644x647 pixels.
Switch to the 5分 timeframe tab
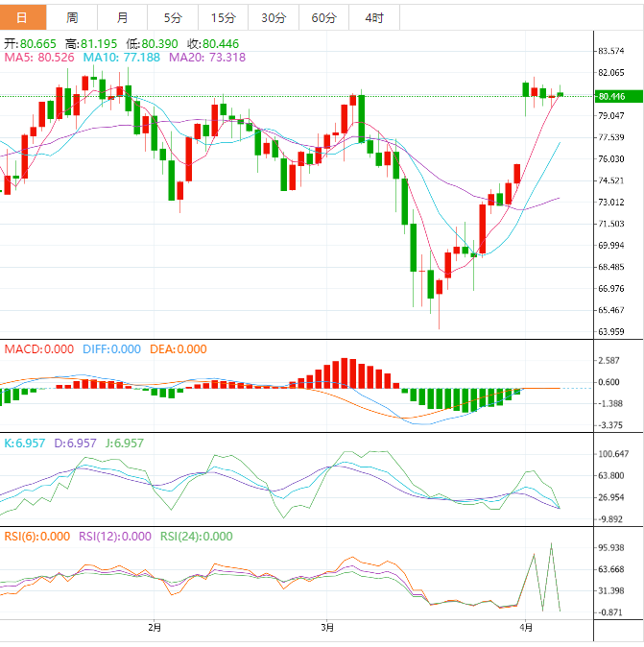172,18
